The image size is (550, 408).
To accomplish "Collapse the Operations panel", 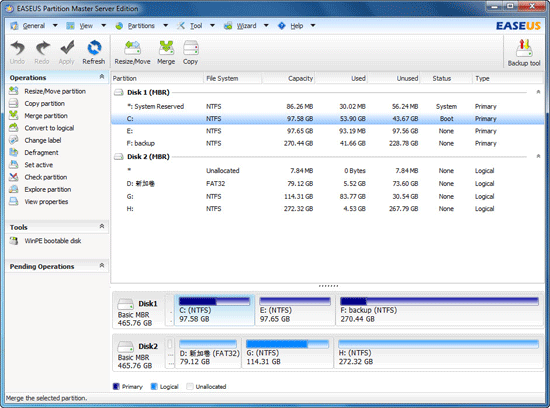I will point(102,76).
